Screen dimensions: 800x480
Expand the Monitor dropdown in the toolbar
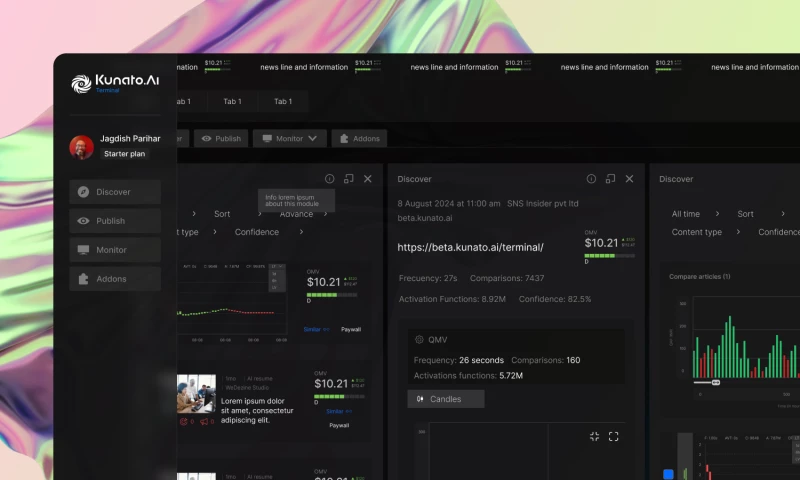coord(289,138)
